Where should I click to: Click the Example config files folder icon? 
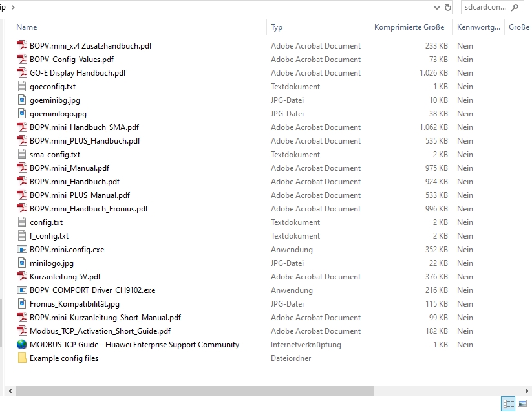(x=22, y=358)
